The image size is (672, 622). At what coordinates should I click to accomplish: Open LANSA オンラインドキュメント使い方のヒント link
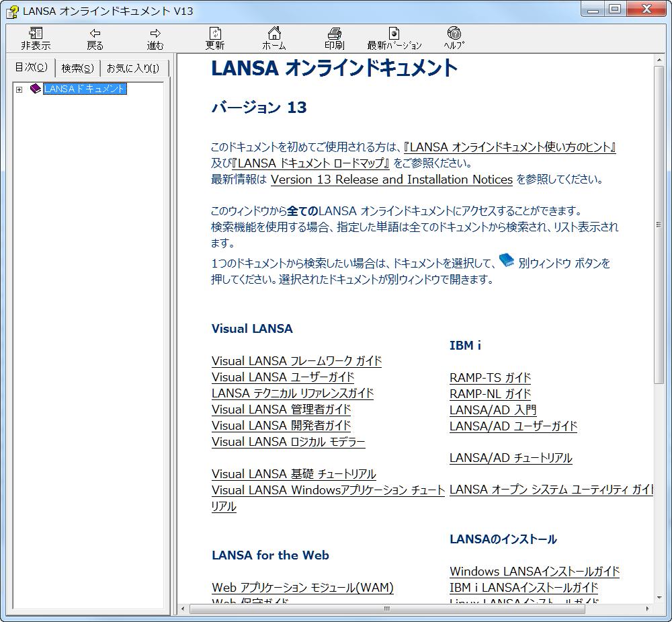(x=509, y=147)
